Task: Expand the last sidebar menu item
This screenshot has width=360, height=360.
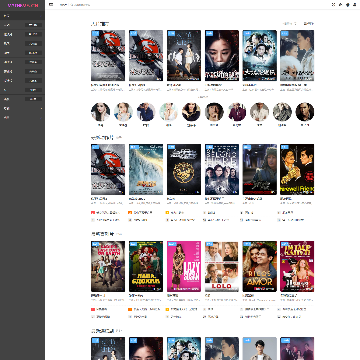Action: (x=22, y=117)
